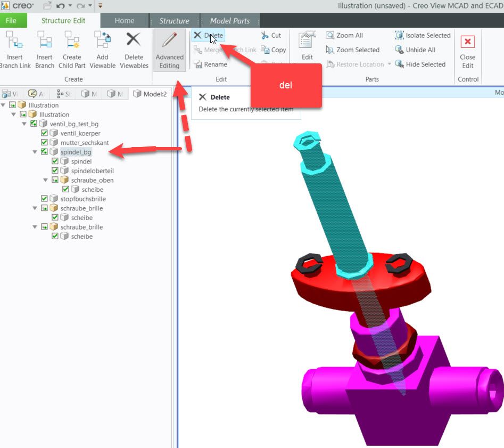Select the Model:2 panel tab

pyautogui.click(x=150, y=94)
